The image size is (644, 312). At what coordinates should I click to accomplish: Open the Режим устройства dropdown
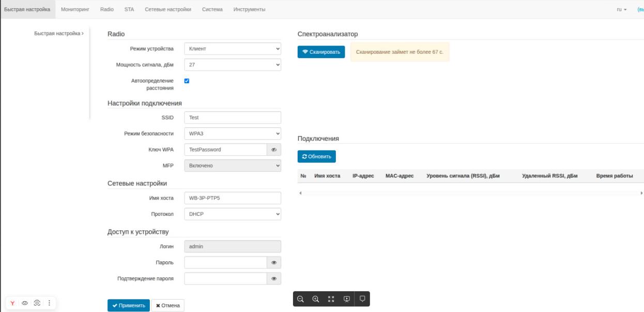click(232, 49)
